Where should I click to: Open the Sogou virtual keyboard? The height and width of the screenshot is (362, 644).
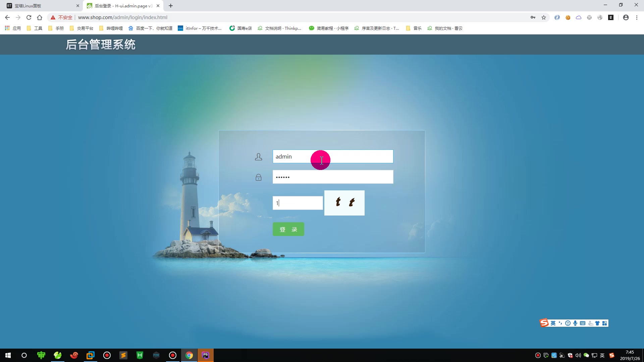[583, 323]
